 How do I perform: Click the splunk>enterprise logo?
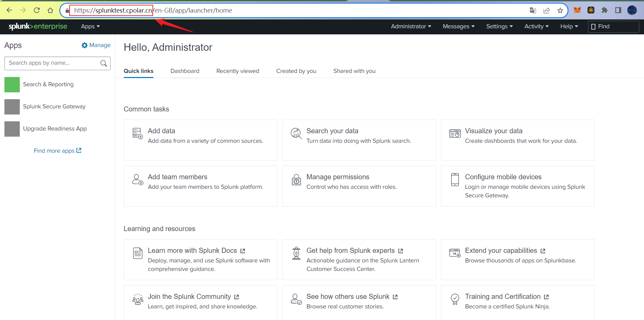[x=38, y=26]
